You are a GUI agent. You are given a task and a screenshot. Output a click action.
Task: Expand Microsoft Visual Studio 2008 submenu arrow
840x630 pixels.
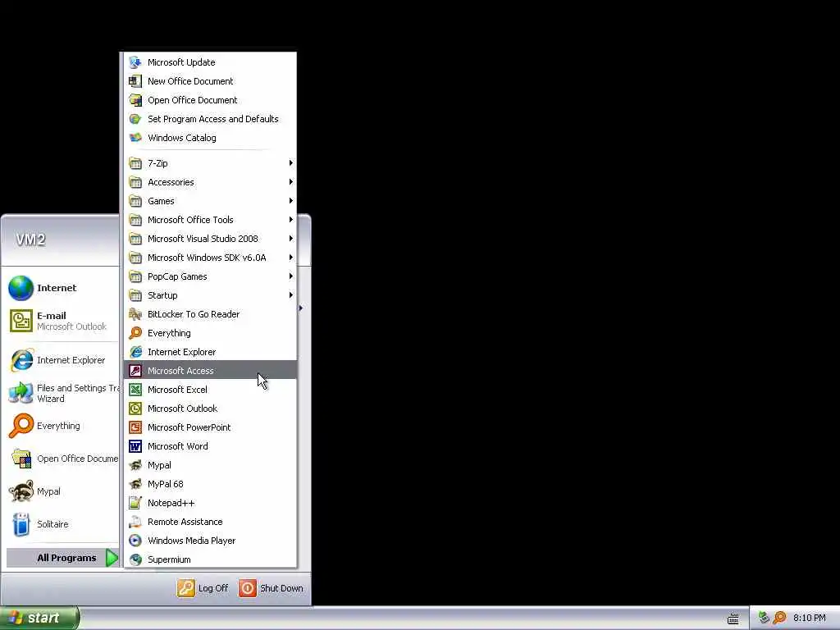(x=291, y=239)
